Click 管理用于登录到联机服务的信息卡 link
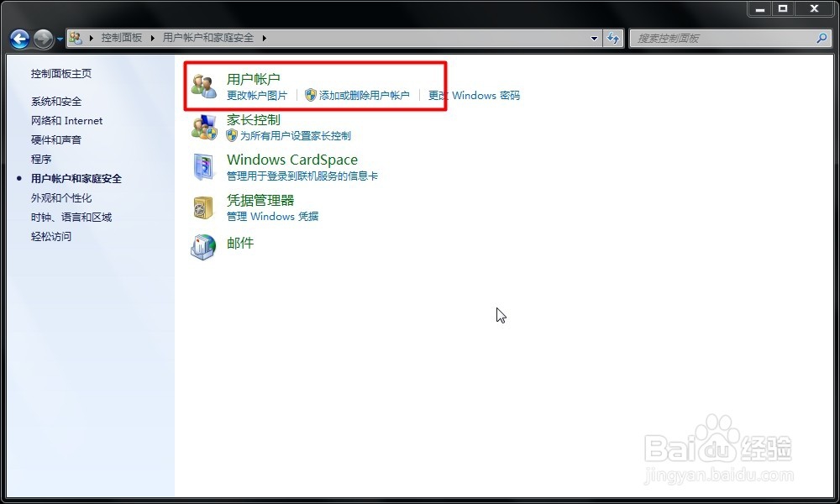Screen dimensions: 840x504 pos(302,176)
